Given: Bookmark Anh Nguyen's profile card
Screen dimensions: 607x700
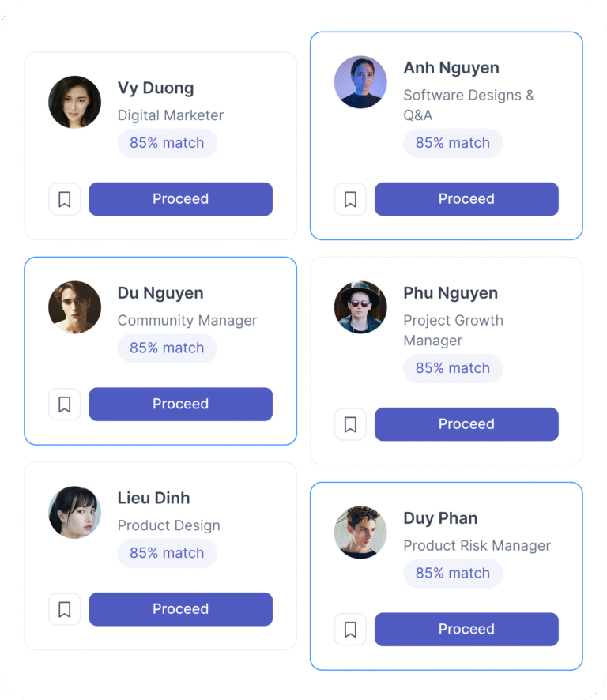Looking at the screenshot, I should 351,199.
